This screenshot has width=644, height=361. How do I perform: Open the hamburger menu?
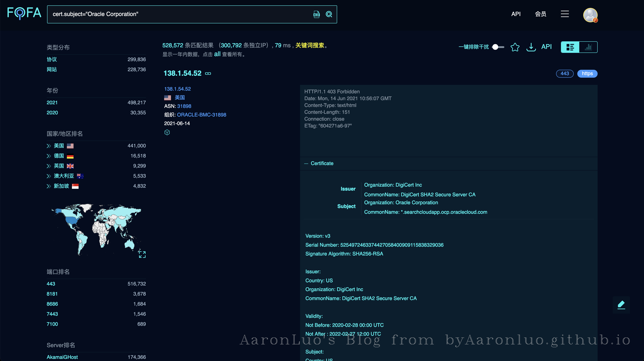point(565,14)
